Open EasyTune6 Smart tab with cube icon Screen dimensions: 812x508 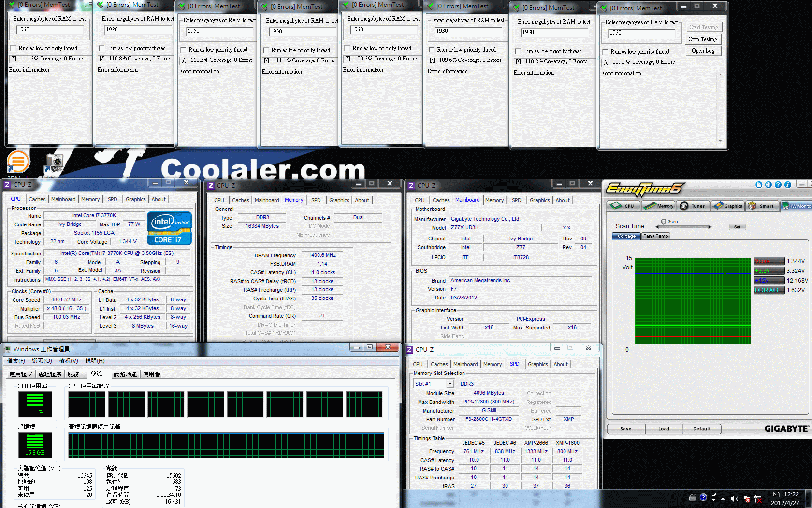(x=762, y=206)
